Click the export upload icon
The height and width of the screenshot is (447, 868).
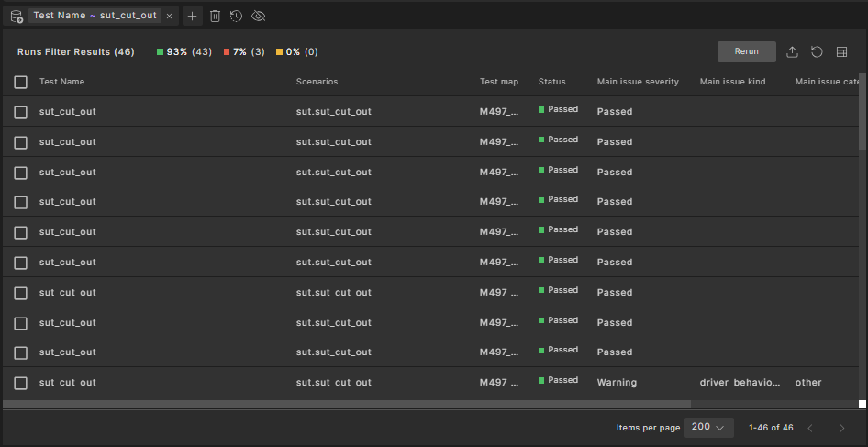coord(793,52)
